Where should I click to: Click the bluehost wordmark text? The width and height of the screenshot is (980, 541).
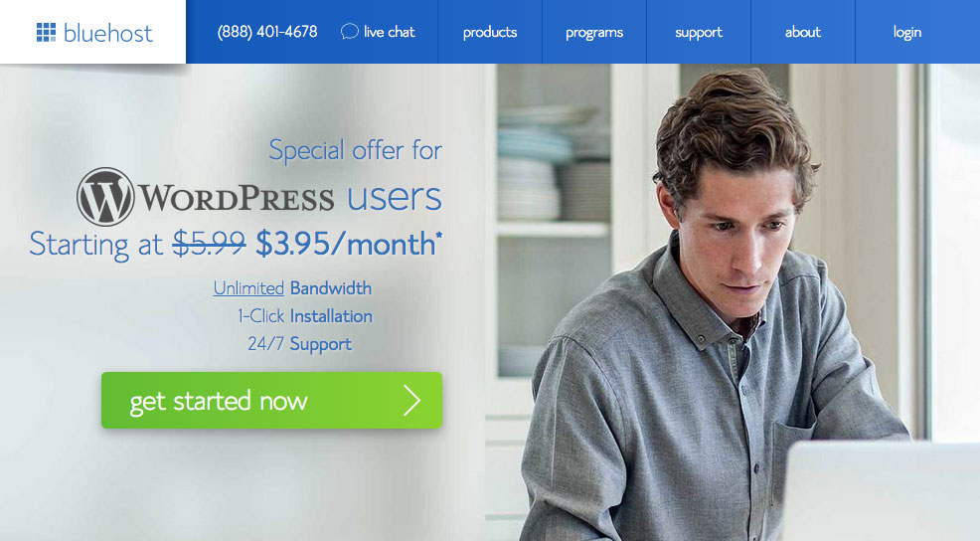[x=108, y=33]
